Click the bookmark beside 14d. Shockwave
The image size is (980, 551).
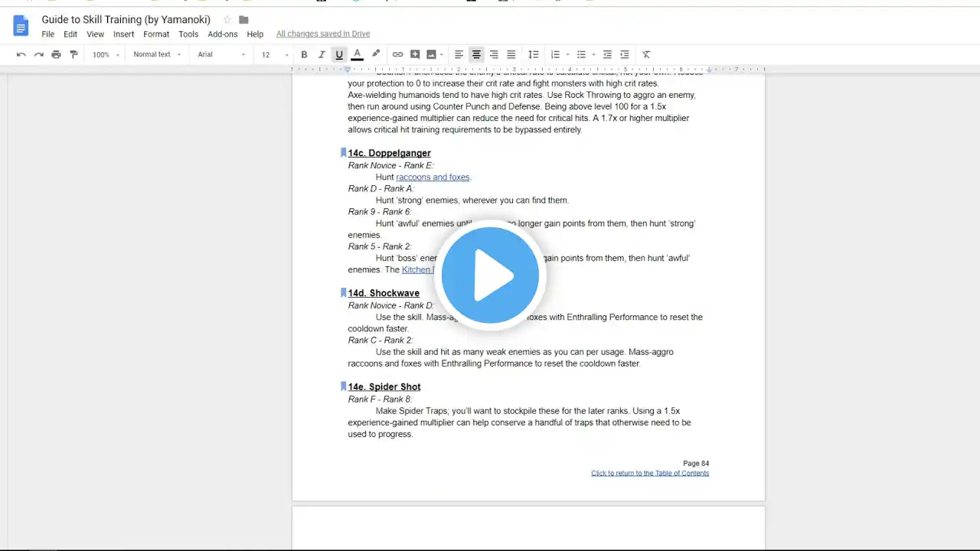344,293
